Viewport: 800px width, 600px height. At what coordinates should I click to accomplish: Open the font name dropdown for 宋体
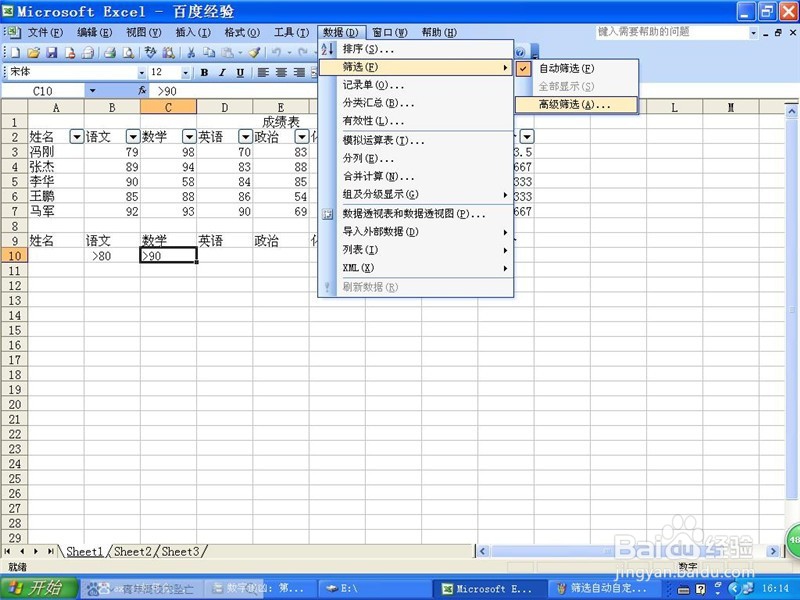(141, 72)
